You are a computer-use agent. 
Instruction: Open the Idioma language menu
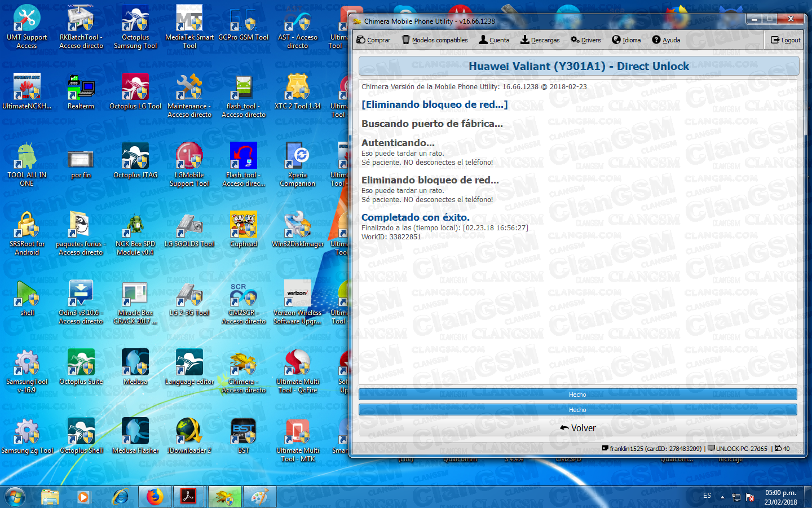(x=626, y=40)
